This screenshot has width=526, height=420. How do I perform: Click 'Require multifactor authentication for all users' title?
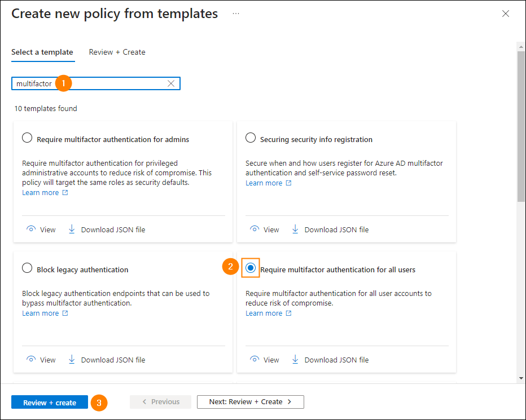pos(338,270)
